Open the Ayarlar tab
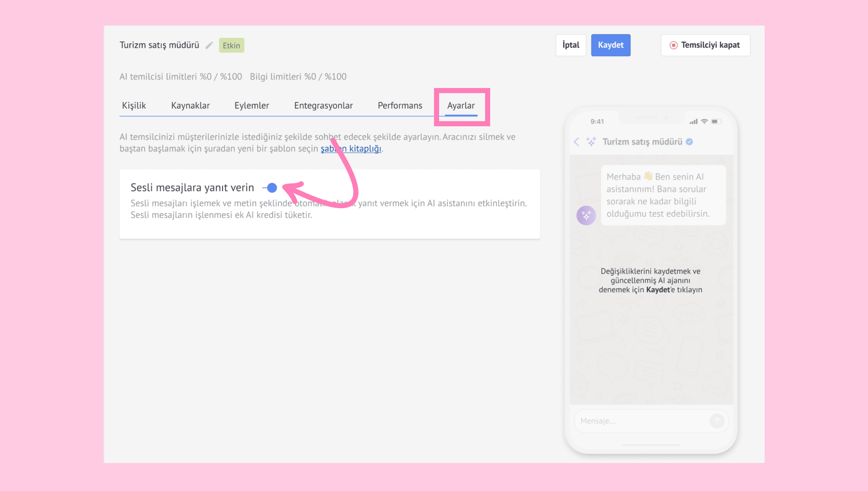Viewport: 868px width, 491px height. [461, 106]
